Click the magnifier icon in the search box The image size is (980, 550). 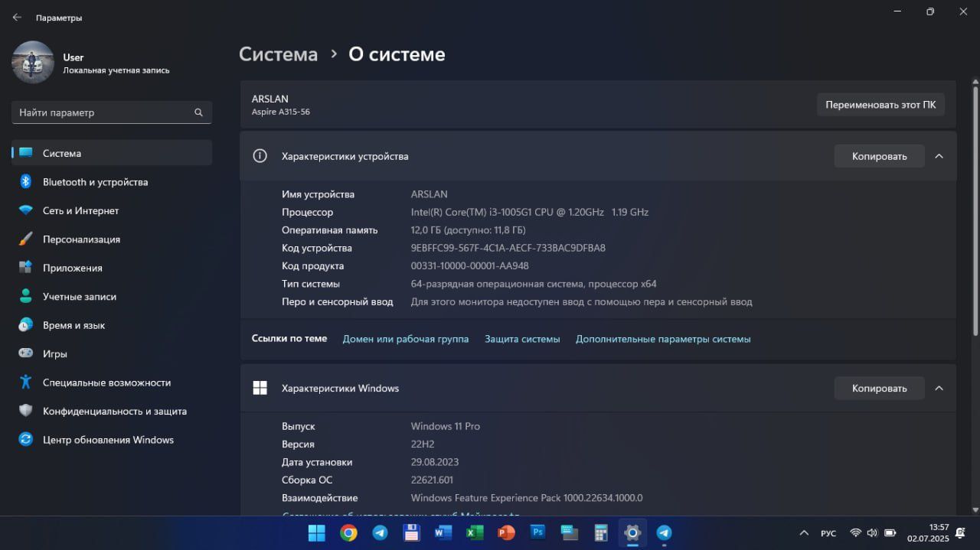(198, 112)
